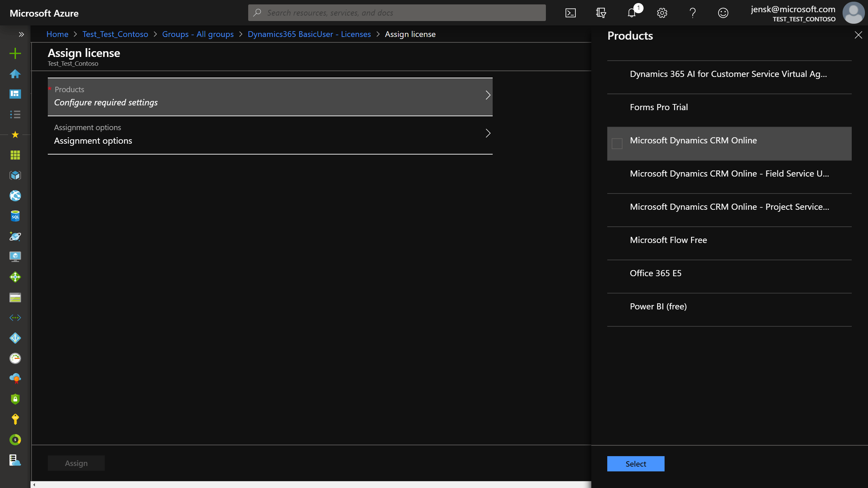
Task: Open Resource groups cube icon
Action: (15, 175)
